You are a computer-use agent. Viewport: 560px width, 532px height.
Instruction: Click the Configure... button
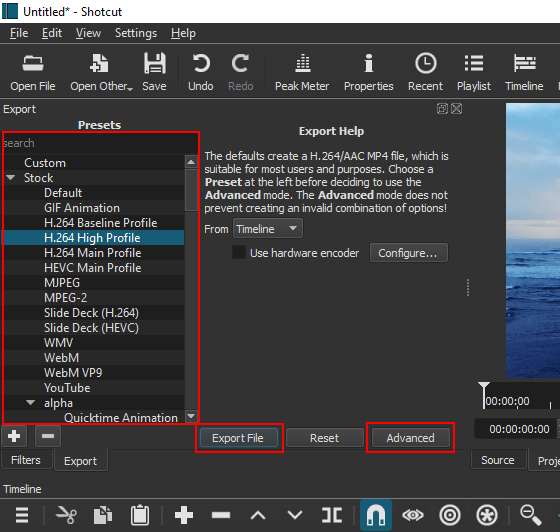(409, 253)
